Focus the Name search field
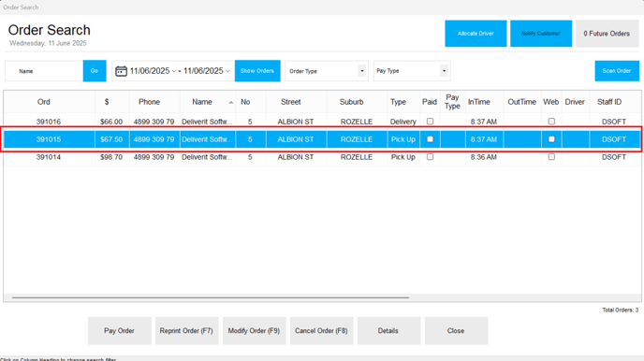The height and width of the screenshot is (361, 644). (44, 71)
